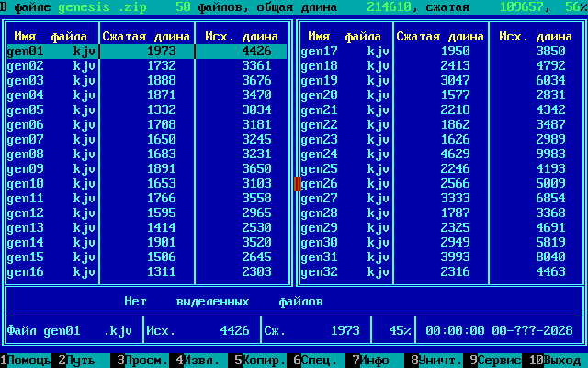This screenshot has height=368, width=588.
Task: Select file gen16 in the left panel
Action: coord(51,272)
